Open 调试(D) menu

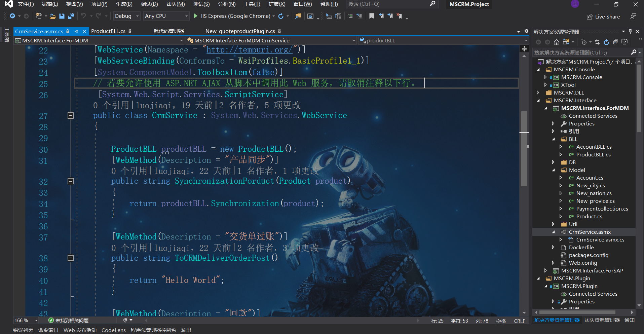coord(149,4)
